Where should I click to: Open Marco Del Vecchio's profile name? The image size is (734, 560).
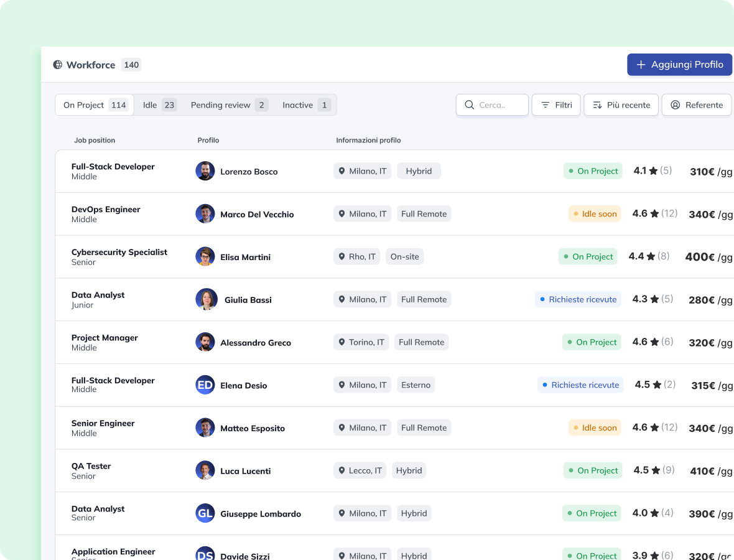coord(257,215)
